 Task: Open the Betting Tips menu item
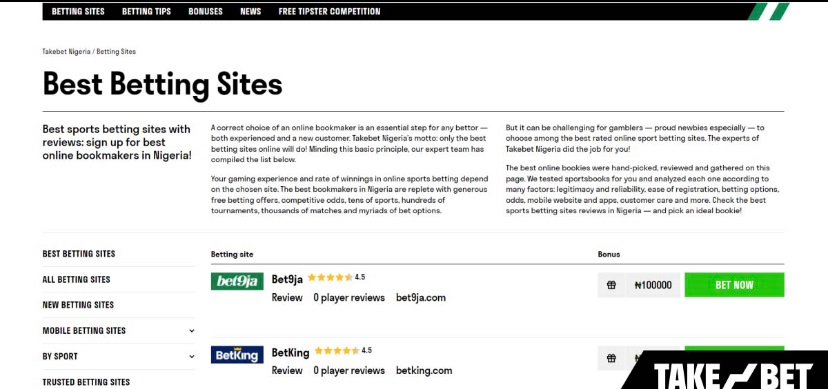146,11
